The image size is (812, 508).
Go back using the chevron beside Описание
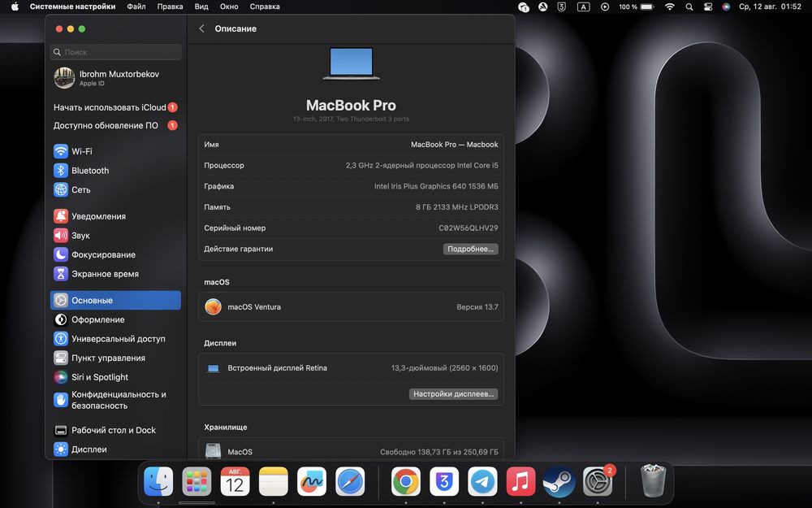pyautogui.click(x=202, y=28)
